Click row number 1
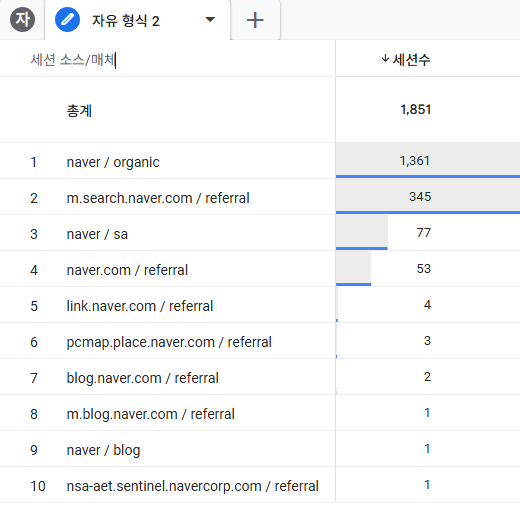Viewport: 520px width, 509px height. point(33,162)
